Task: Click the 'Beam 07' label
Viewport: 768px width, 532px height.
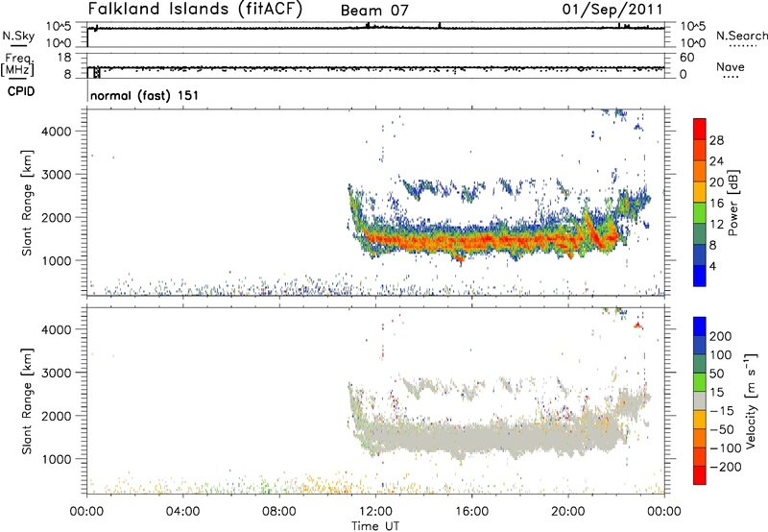Action: click(374, 11)
